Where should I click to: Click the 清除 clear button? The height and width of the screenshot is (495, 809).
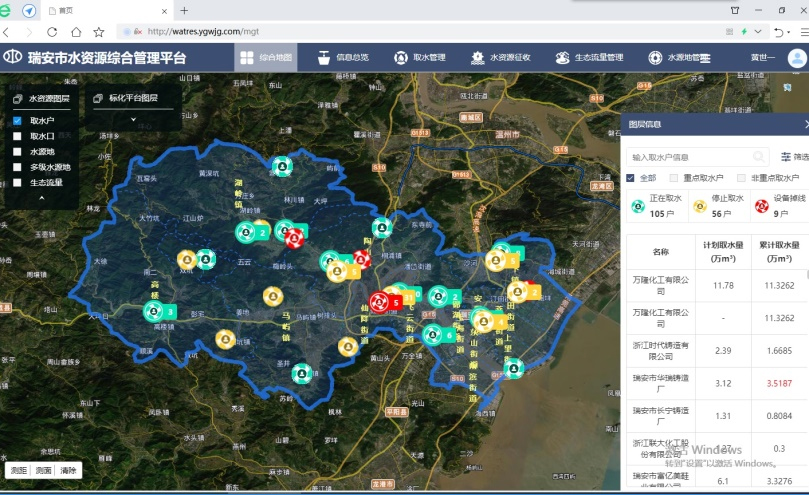[x=68, y=470]
